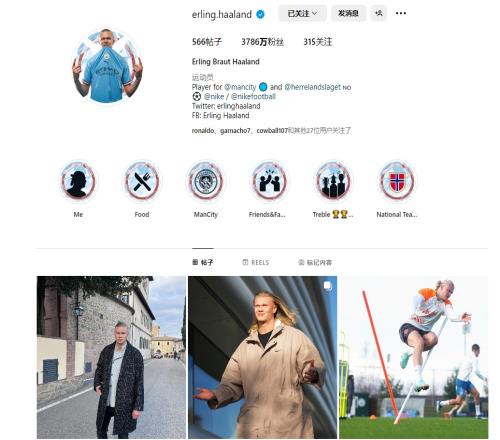Open the Treble story highlight
Screen dimensions: 500x440
click(333, 181)
